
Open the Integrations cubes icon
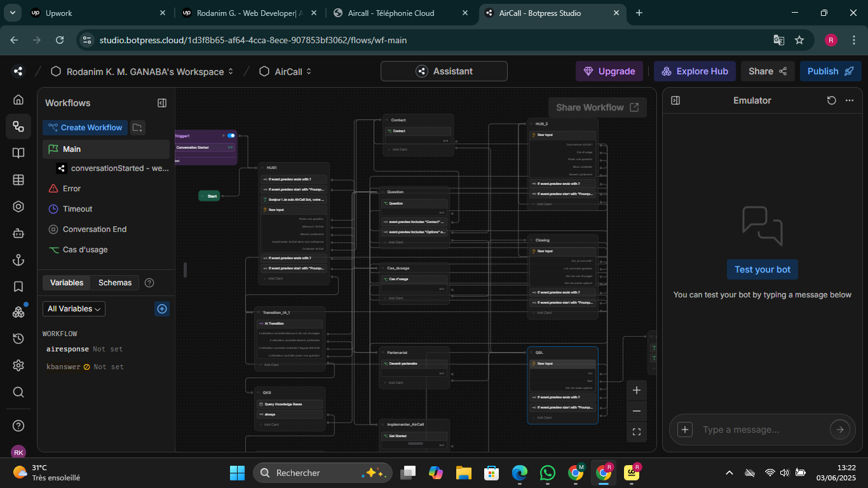pos(18,312)
